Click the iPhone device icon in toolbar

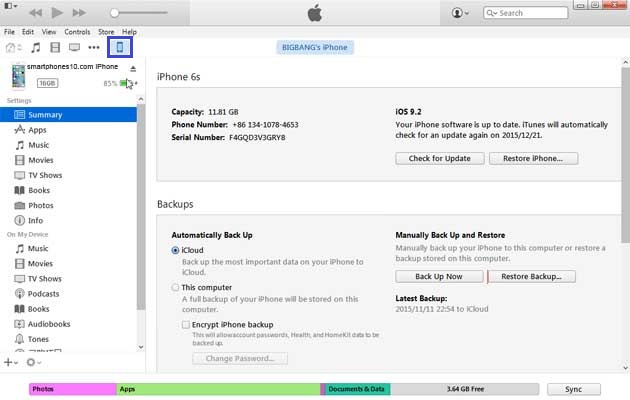[120, 47]
